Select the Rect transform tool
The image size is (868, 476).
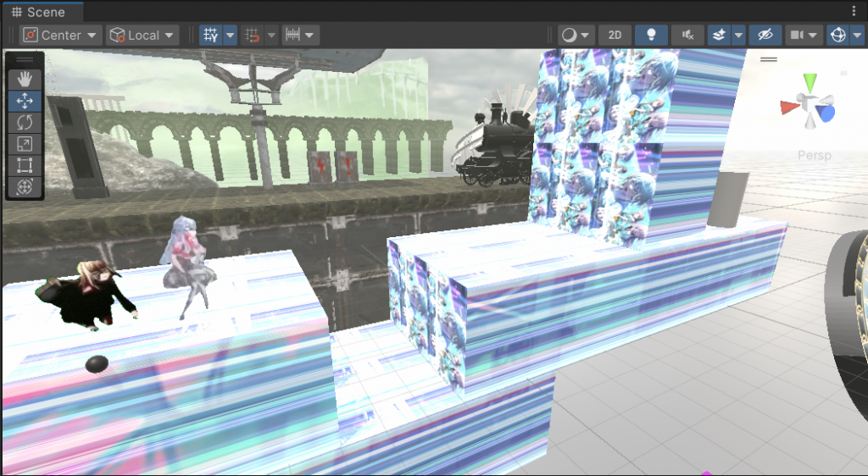[x=25, y=165]
